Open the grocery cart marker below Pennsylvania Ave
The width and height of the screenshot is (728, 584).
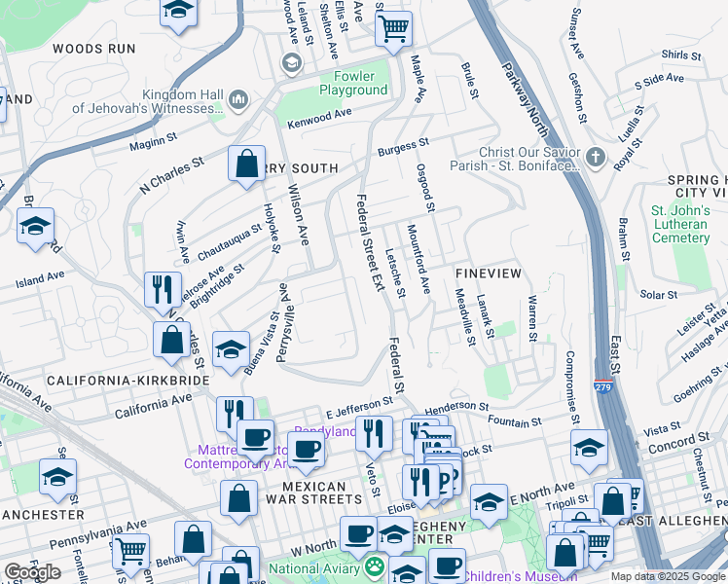(131, 553)
